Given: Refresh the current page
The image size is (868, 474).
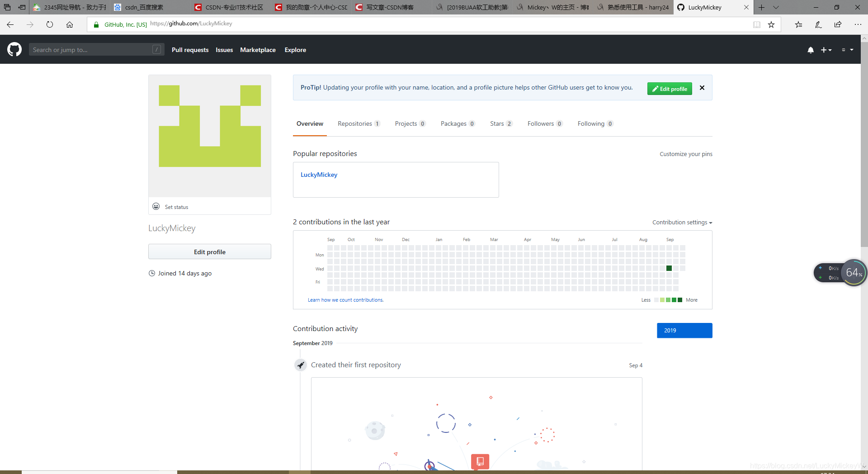Looking at the screenshot, I should 50,24.
